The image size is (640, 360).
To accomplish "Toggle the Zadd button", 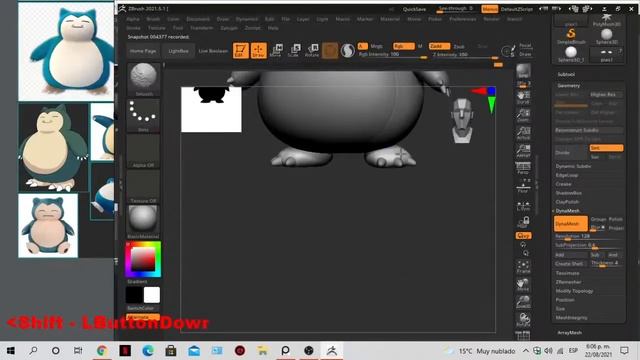I will tap(439, 46).
